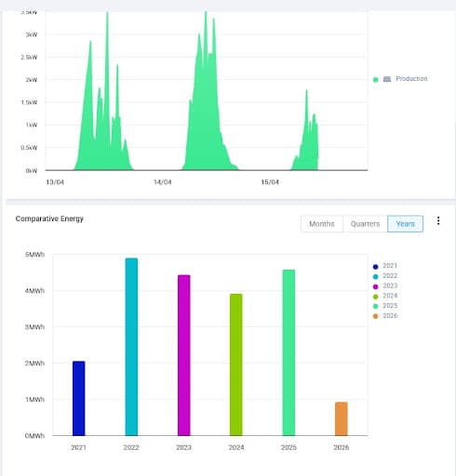Click the 2MWh y-axis label
Image resolution: width=456 pixels, height=476 pixels.
tap(34, 364)
